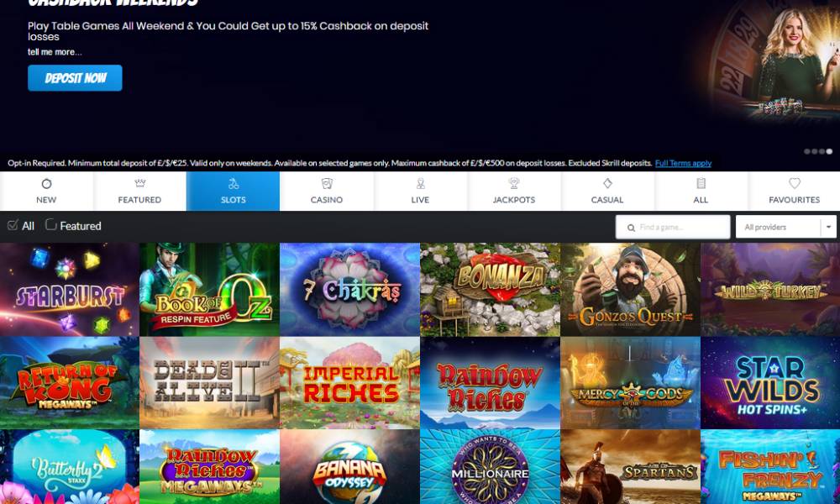Go to the LIVE tab label
This screenshot has width=840, height=504.
point(421,200)
